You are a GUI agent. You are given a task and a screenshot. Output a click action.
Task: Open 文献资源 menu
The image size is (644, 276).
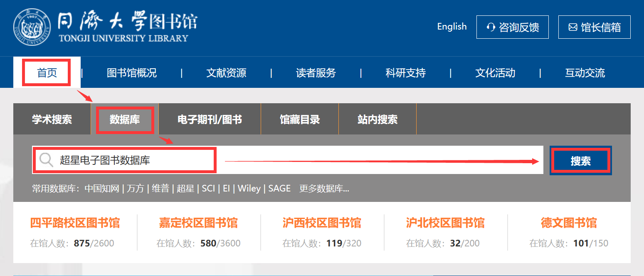[x=226, y=73]
